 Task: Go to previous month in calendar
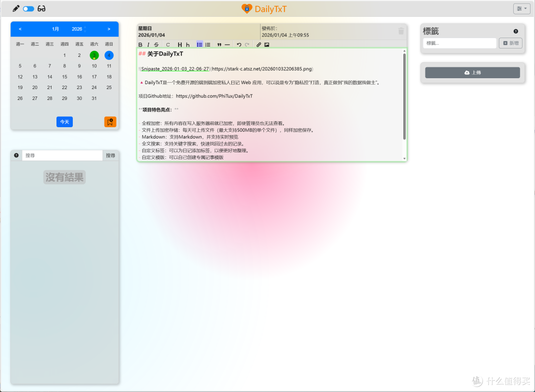coord(20,29)
